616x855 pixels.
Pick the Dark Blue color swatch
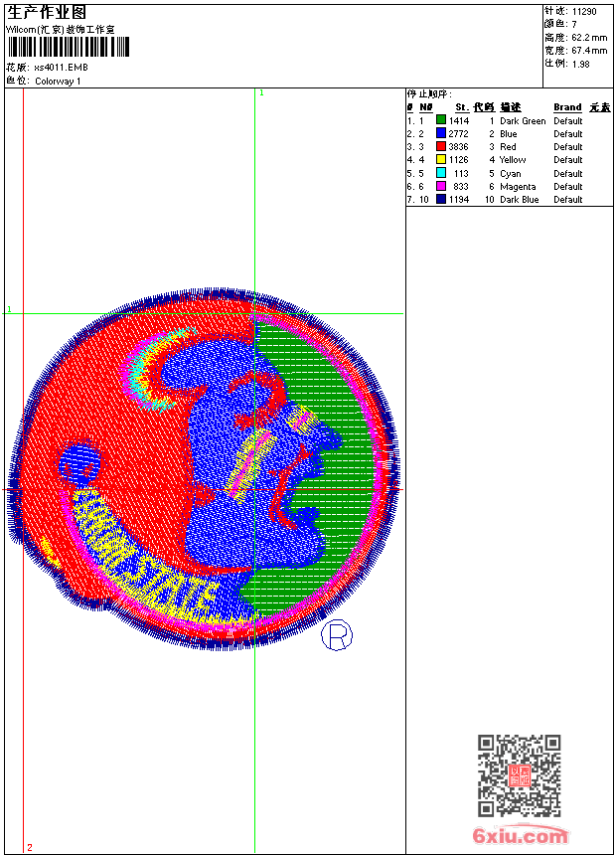tap(441, 199)
